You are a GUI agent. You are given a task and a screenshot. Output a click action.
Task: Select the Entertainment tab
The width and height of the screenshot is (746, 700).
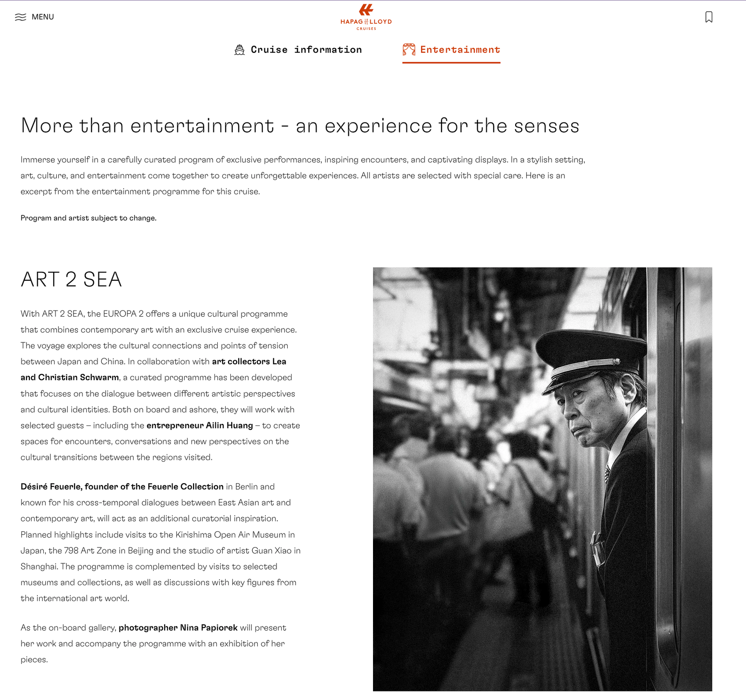click(451, 50)
